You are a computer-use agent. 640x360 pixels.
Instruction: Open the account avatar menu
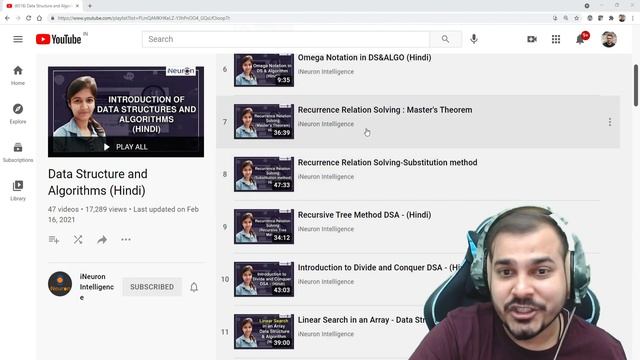coord(609,39)
